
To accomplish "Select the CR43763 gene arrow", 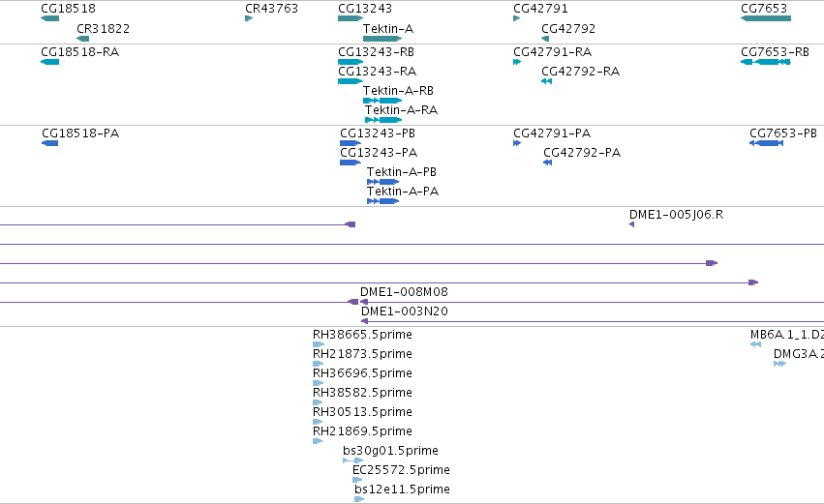I will 249,18.
